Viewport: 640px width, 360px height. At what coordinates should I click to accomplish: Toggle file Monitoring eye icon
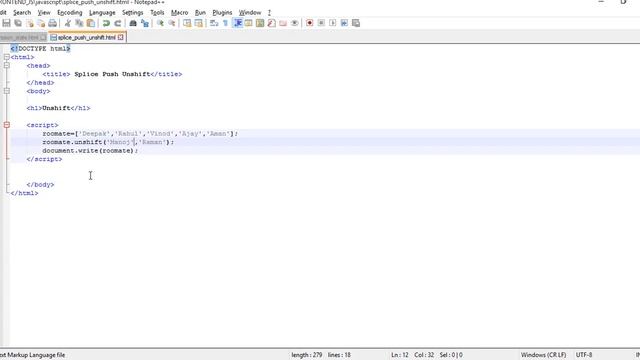coord(294,23)
